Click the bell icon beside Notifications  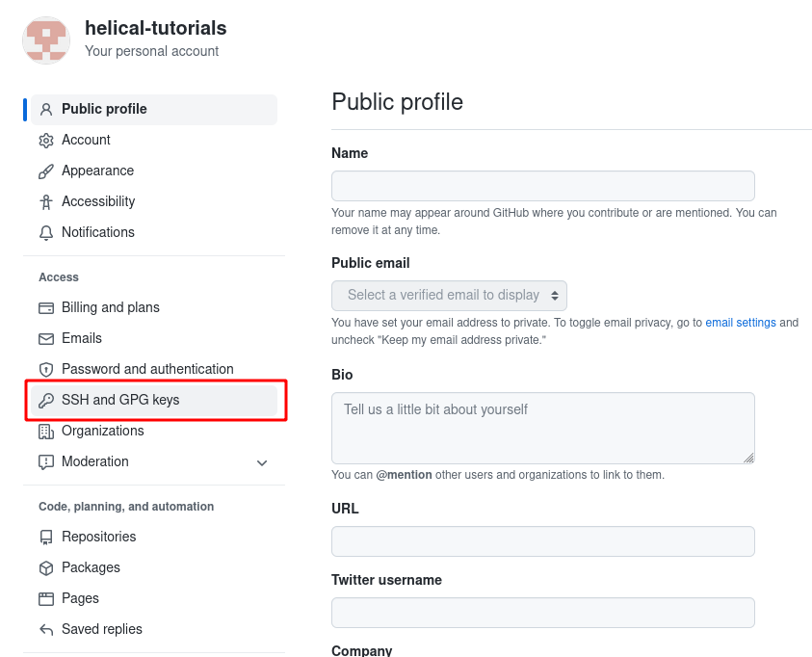coord(46,233)
